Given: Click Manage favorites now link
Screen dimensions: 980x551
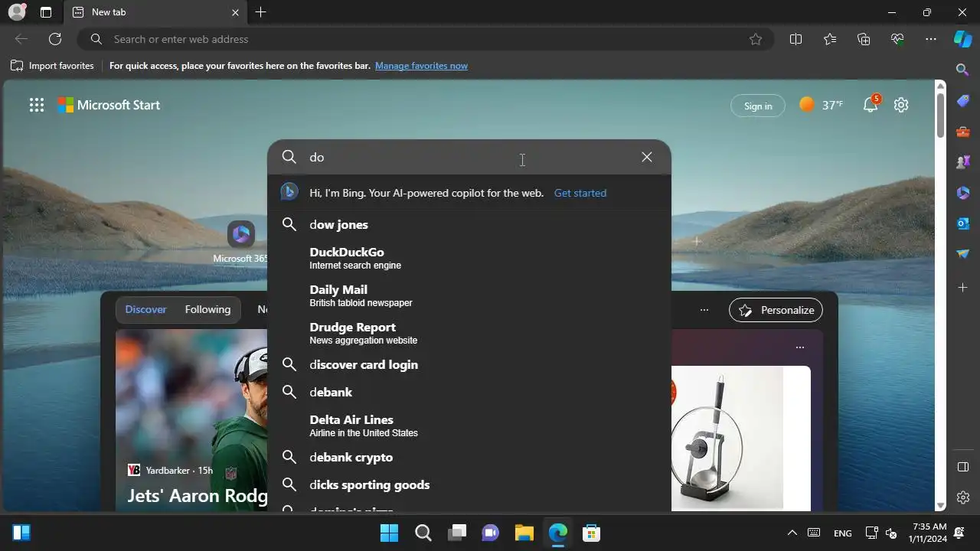Looking at the screenshot, I should coord(421,66).
